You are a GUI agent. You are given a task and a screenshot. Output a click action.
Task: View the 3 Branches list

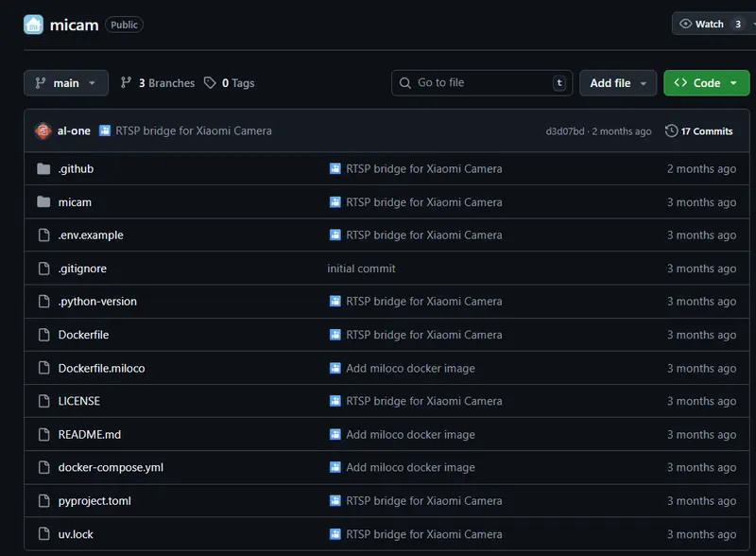(165, 83)
